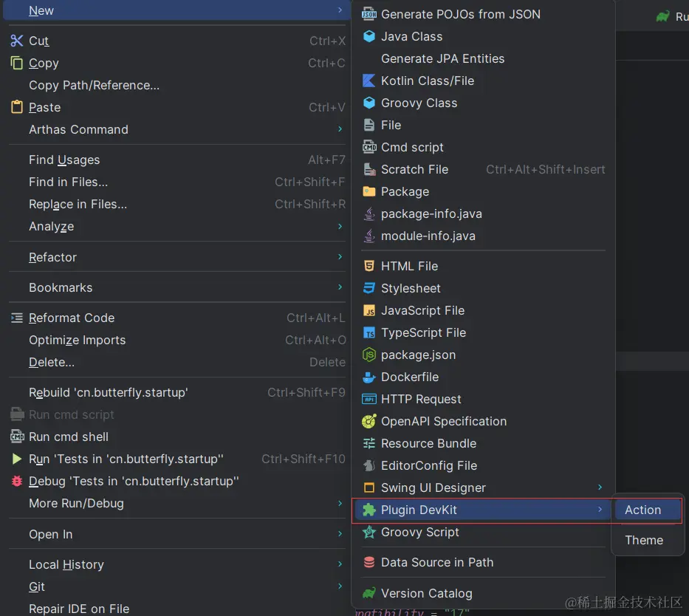The image size is (689, 616).
Task: Click the JavaScript File icon
Action: (x=369, y=310)
